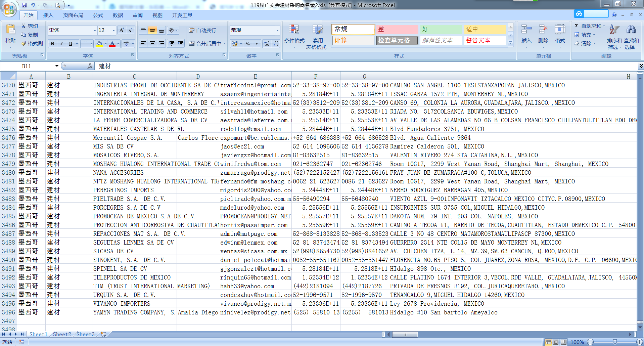Click the AutoSum (自动求和) button
This screenshot has height=346, width=644.
coord(588,26)
